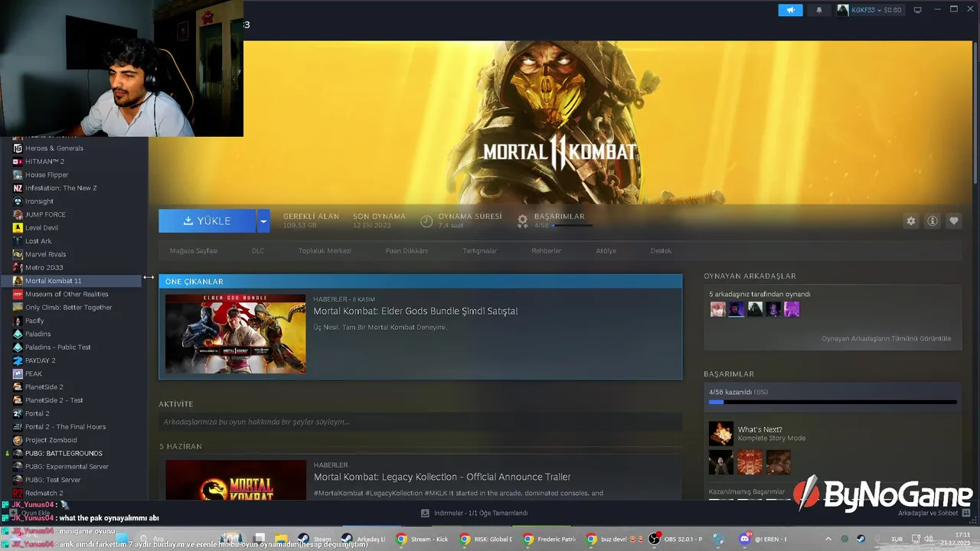Viewport: 980px width, 551px height.
Task: Select Museum of Other Realities
Action: pyautogui.click(x=67, y=294)
